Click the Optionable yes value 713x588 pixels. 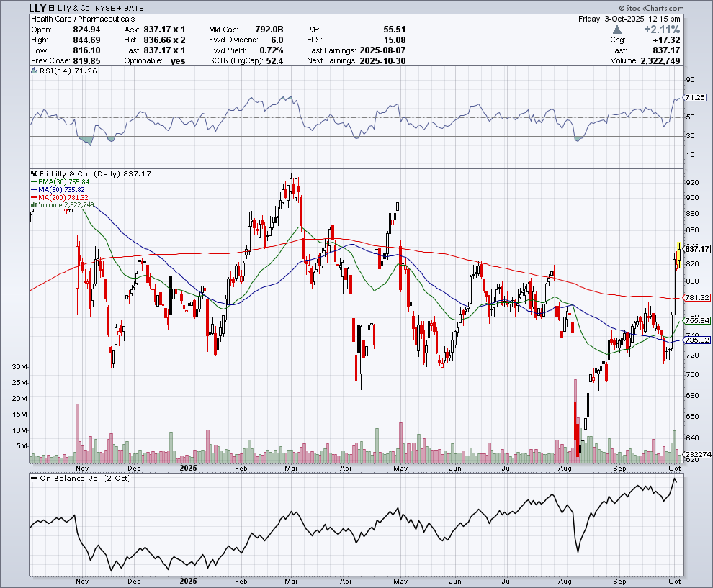(x=176, y=61)
